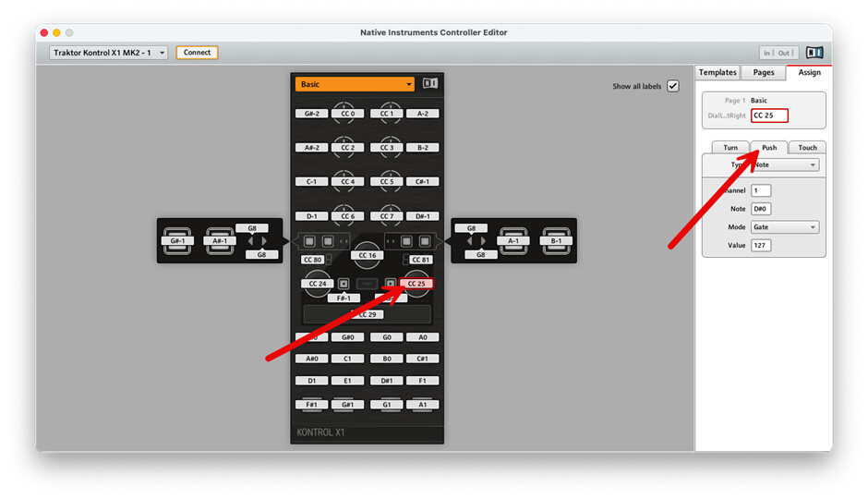Select the F#1 pad button
Screen dimensions: 868x499
pyautogui.click(x=311, y=405)
